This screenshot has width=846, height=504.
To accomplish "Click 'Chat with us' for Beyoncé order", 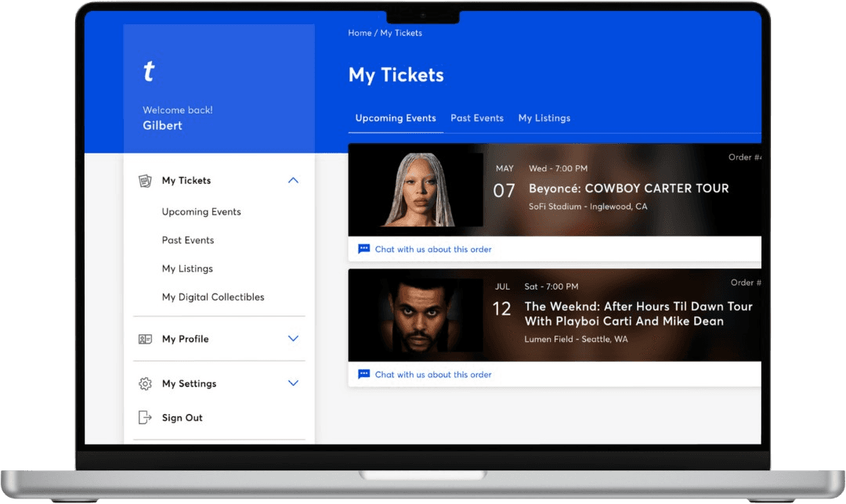I will [x=433, y=250].
